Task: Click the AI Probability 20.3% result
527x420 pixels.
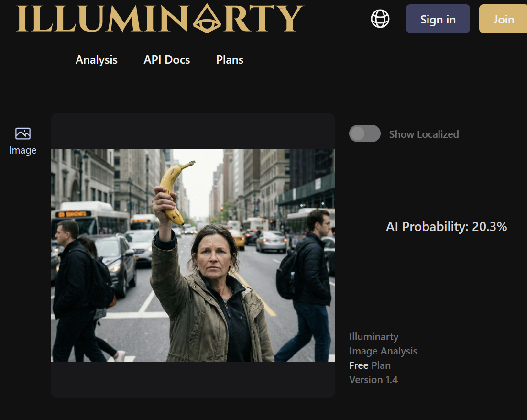Action: [446, 227]
